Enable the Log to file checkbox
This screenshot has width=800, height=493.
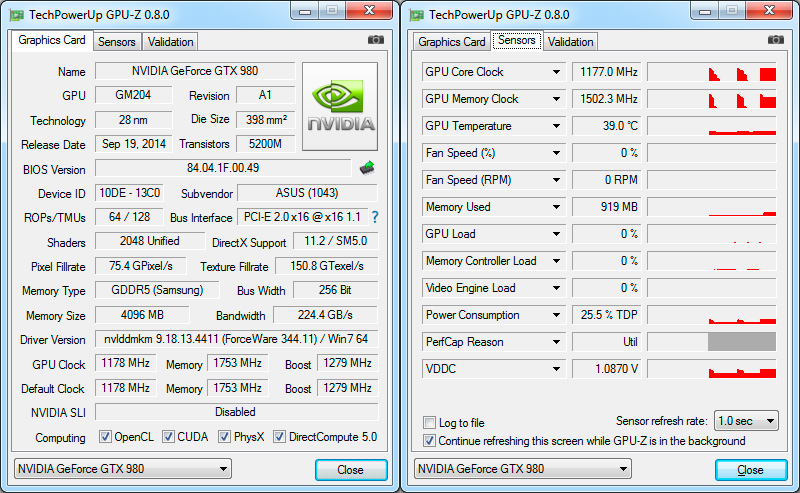(x=430, y=423)
